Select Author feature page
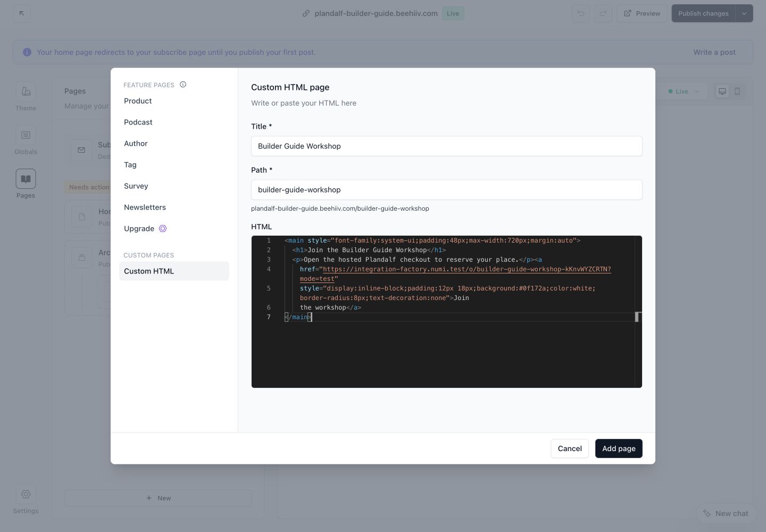 (x=174, y=144)
